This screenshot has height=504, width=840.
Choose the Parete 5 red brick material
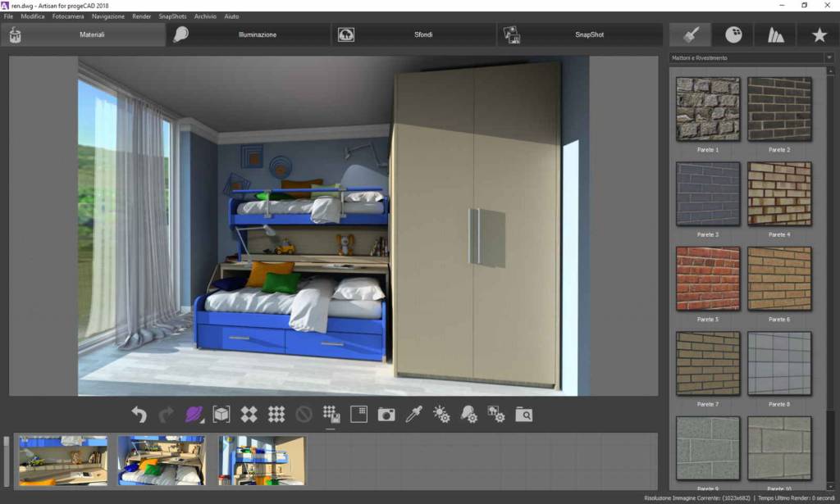click(708, 278)
